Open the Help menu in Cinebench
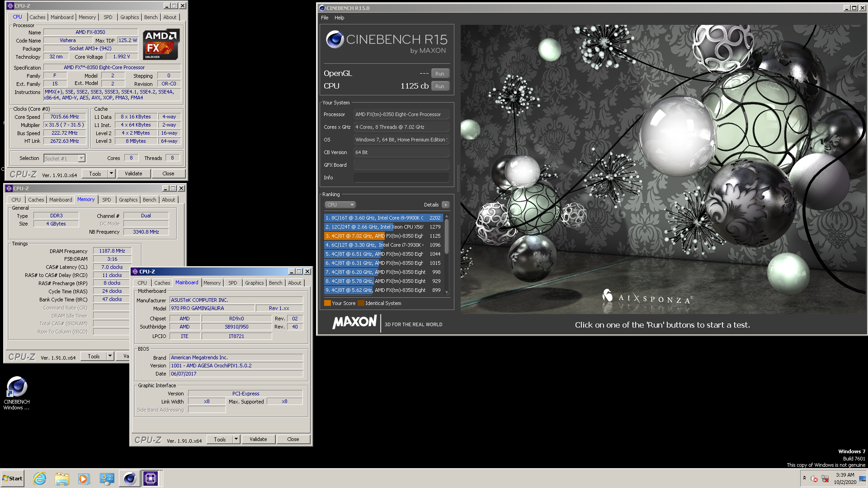Viewport: 868px width, 488px height. pos(340,18)
